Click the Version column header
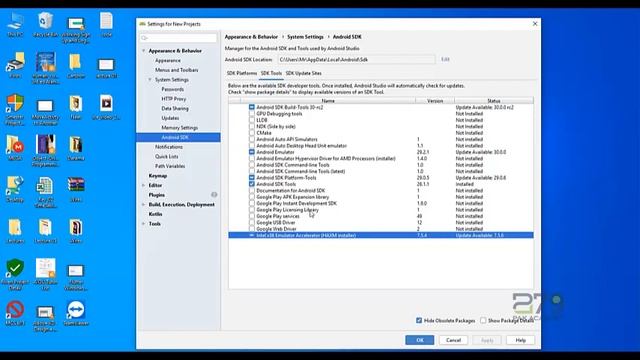640x360 pixels. [435, 100]
